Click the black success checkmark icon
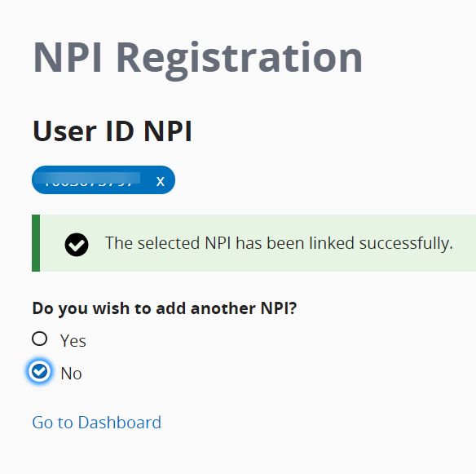 [x=77, y=245]
